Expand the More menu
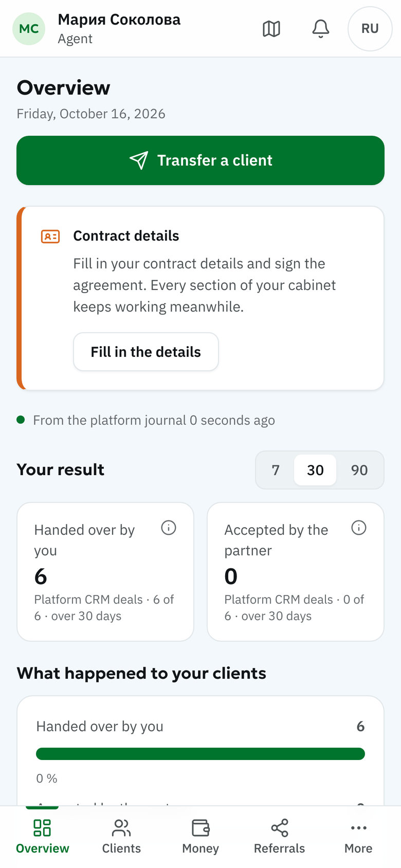The width and height of the screenshot is (401, 868). click(358, 837)
